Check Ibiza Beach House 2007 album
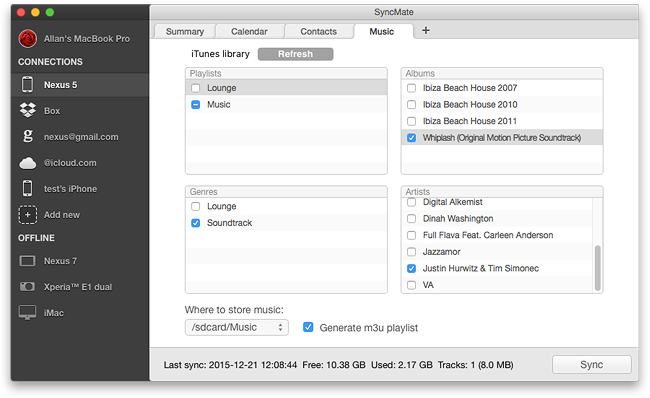The width and height of the screenshot is (650, 398). tap(411, 88)
